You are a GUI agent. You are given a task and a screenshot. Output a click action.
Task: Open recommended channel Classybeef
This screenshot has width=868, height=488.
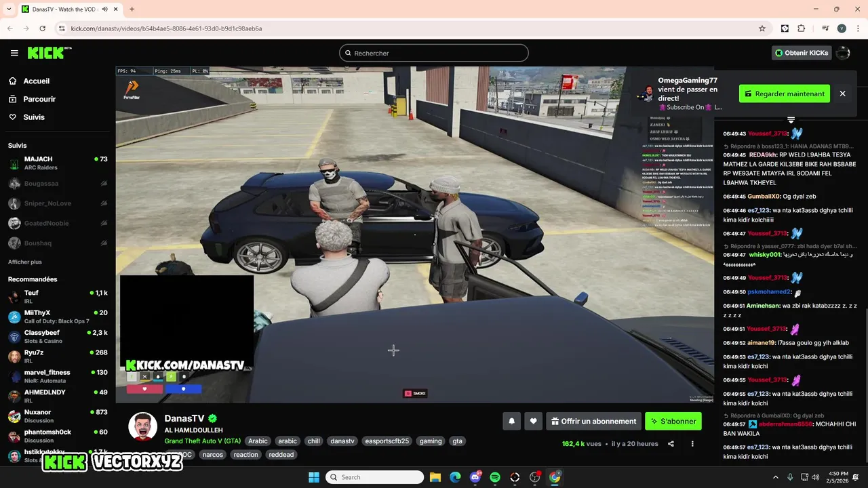coord(58,337)
